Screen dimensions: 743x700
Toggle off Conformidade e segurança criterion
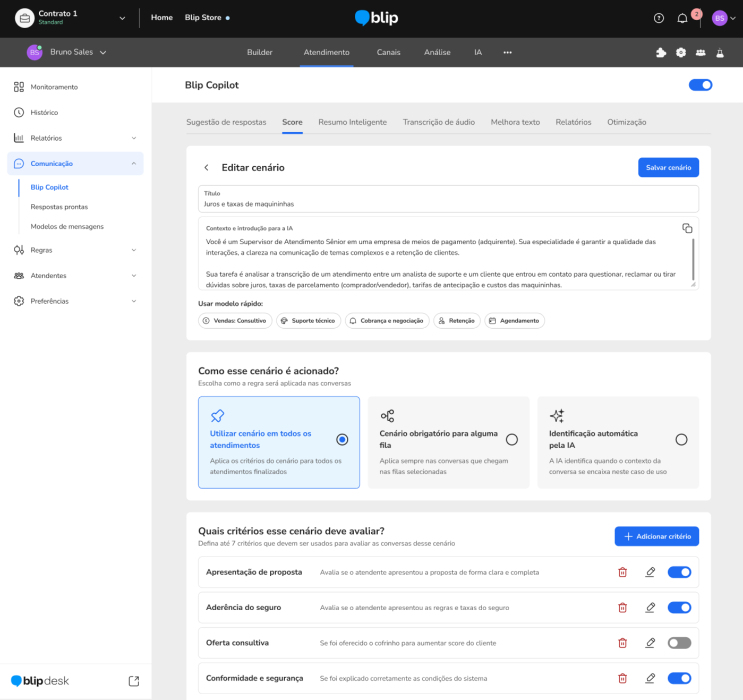tap(679, 678)
